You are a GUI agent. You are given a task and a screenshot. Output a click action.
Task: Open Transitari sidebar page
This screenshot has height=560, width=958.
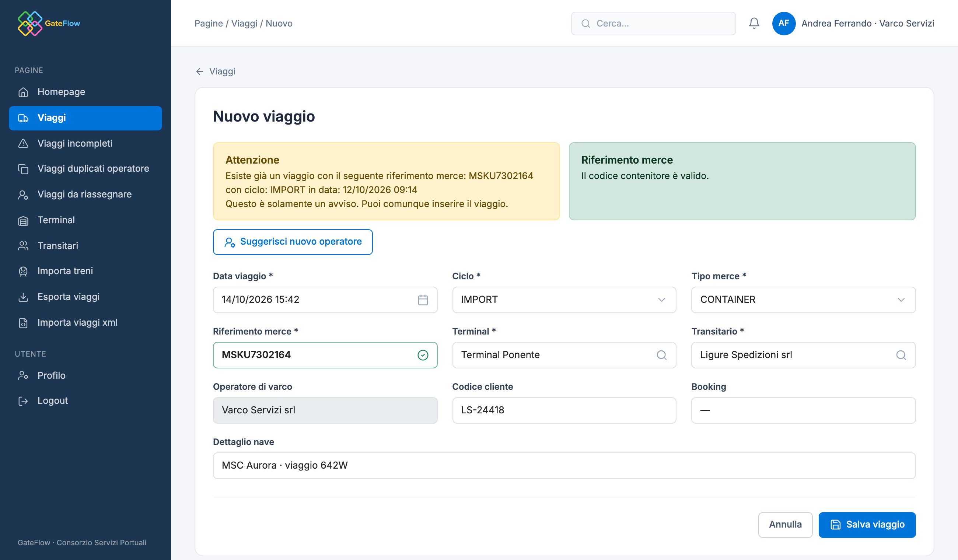click(x=85, y=246)
